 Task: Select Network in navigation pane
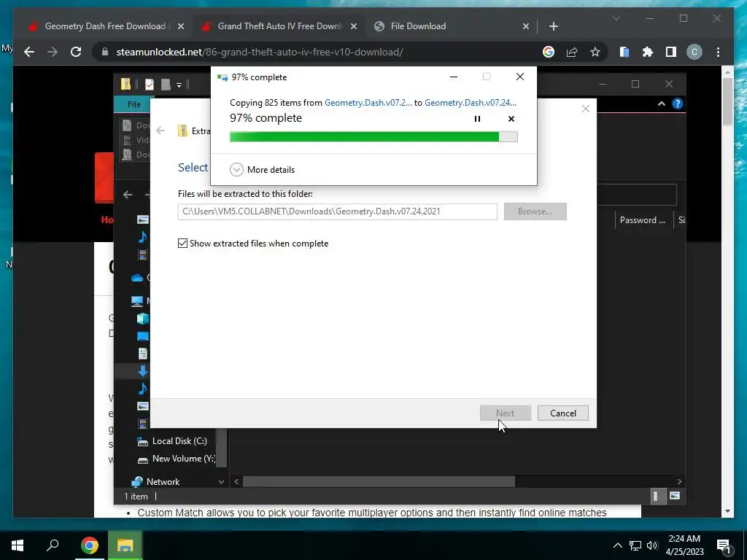156,482
